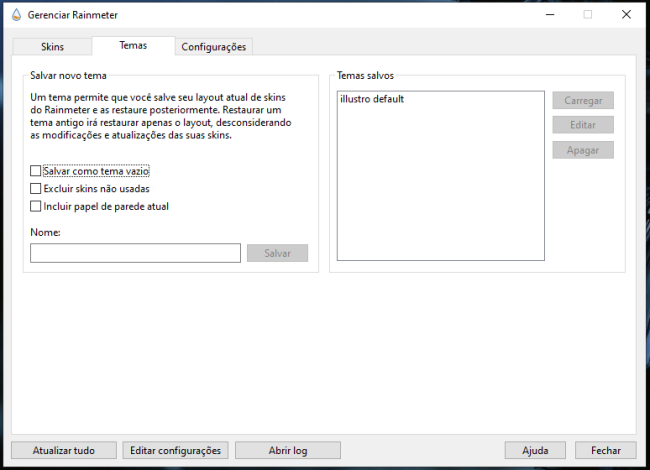Toggle 'Excluir skins não usadas' checkbox
Screen dimensions: 650x470
point(36,188)
